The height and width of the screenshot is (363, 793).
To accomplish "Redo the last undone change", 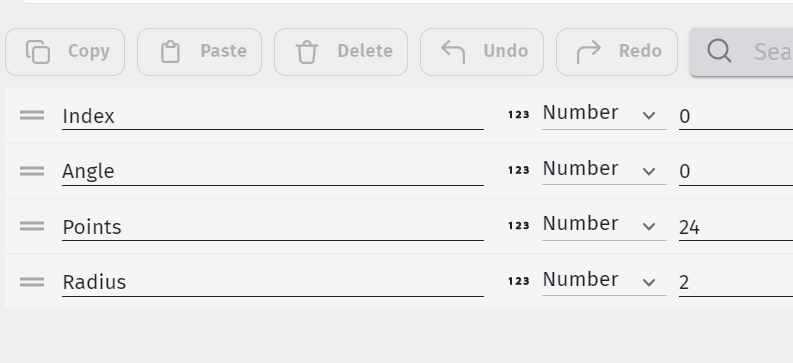I will click(617, 52).
